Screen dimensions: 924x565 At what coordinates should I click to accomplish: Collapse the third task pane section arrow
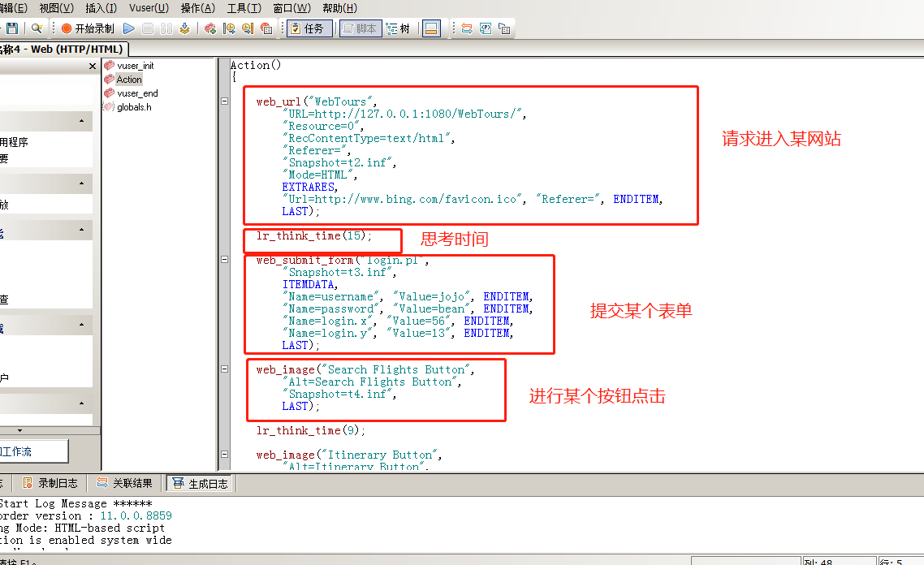pos(81,230)
